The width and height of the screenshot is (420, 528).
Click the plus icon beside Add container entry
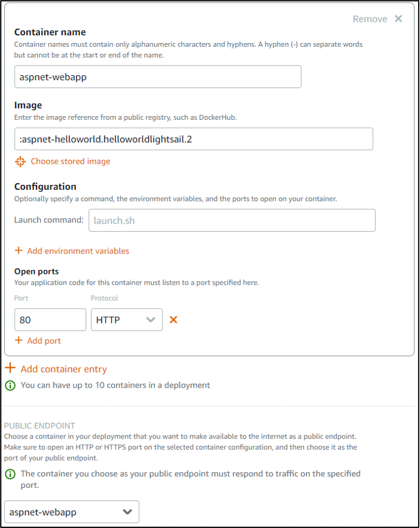(10, 369)
